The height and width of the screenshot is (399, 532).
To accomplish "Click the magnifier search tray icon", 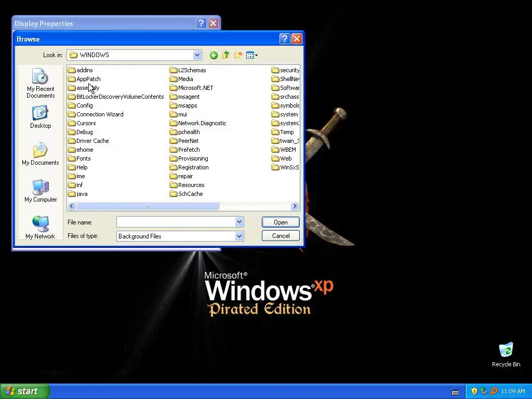I will (494, 391).
